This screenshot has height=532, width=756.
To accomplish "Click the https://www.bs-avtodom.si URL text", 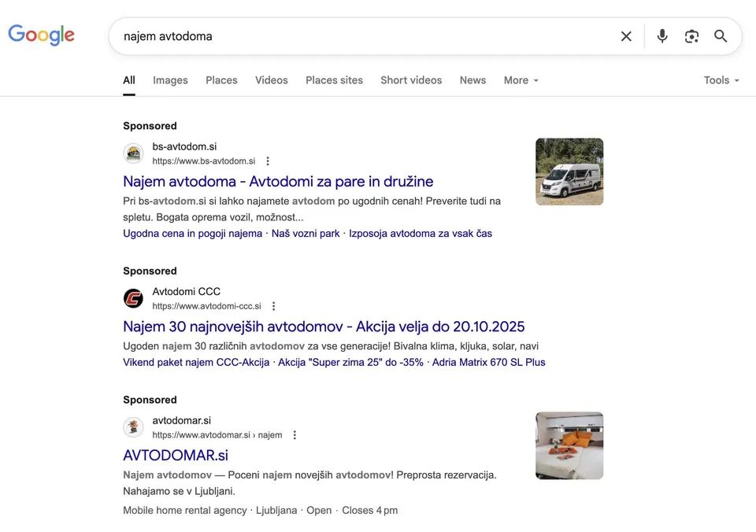I will [203, 161].
